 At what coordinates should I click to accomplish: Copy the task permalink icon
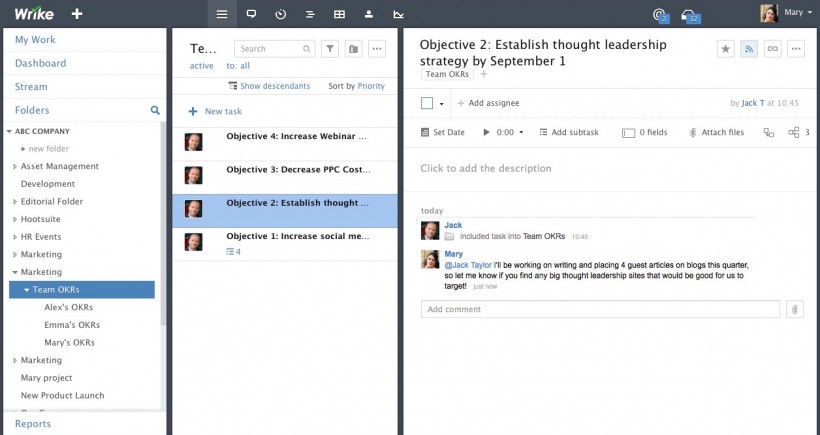tap(772, 49)
